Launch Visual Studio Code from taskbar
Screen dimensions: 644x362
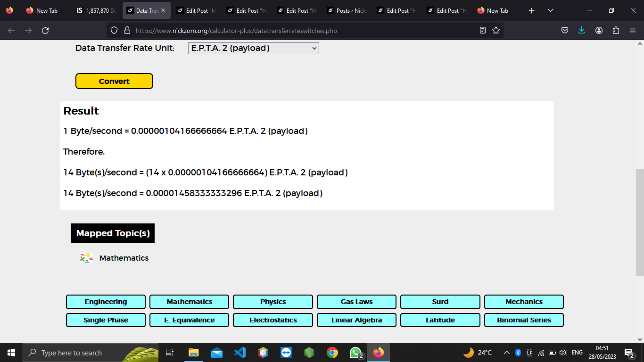[240, 353]
